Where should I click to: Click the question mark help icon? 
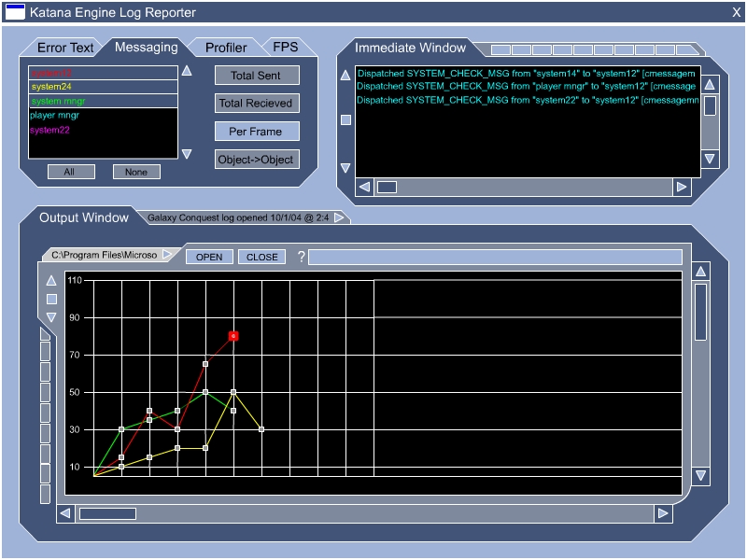click(x=301, y=257)
